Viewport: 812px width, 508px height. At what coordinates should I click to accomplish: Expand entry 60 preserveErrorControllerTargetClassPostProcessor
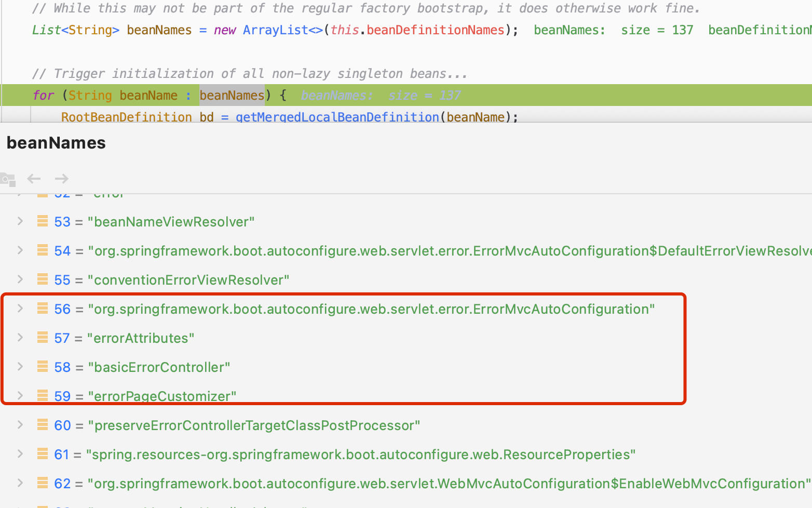tap(20, 425)
